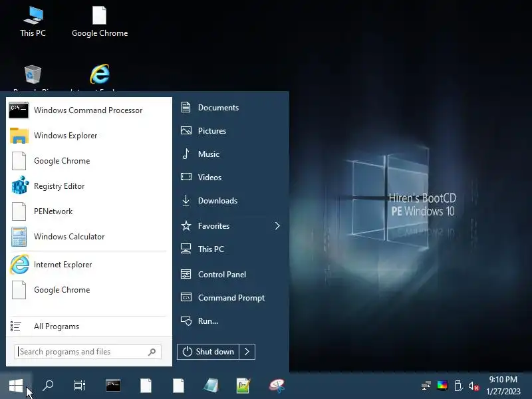
Task: Open taskbar Search magnifier
Action: tap(48, 386)
